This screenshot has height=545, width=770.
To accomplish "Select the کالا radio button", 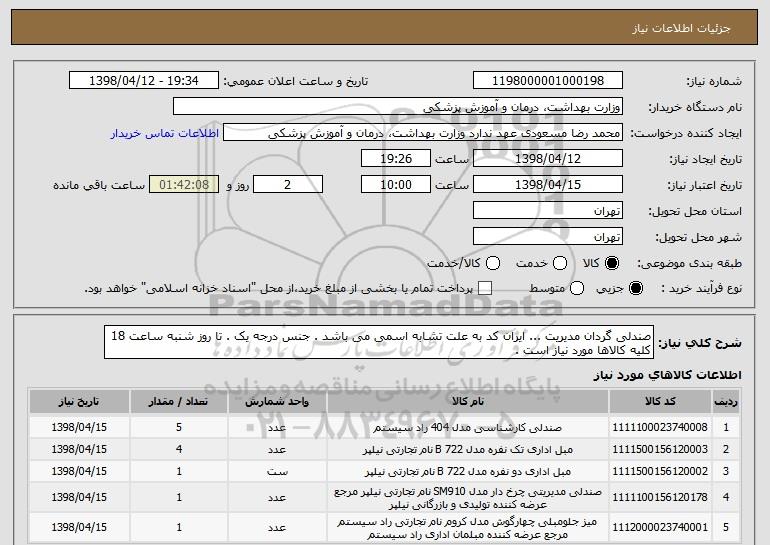I will pos(612,263).
